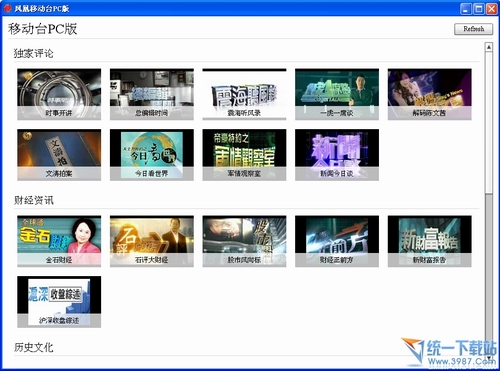Image resolution: width=500 pixels, height=371 pixels.
Task: Open the 今日看世界 program thumbnail
Action: tap(152, 155)
